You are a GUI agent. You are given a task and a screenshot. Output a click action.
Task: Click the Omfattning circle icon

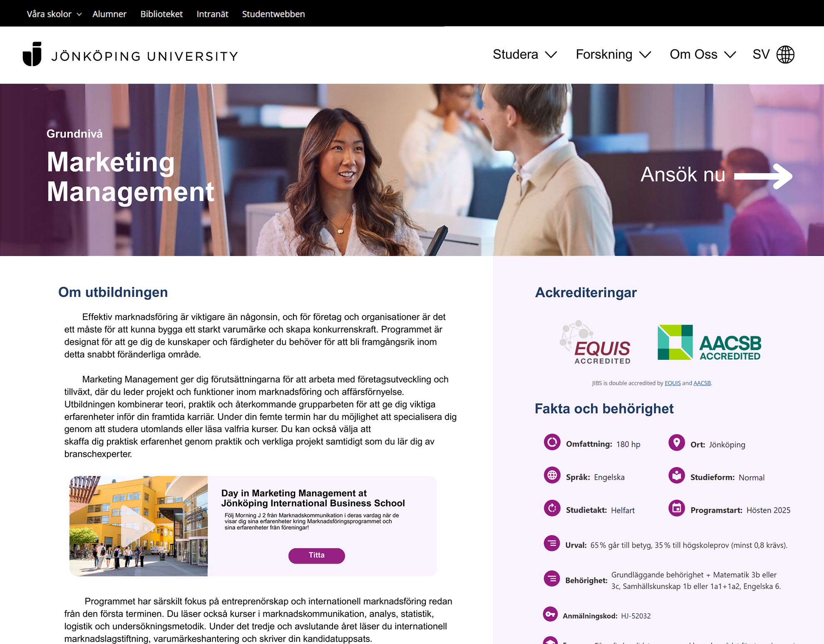tap(552, 442)
